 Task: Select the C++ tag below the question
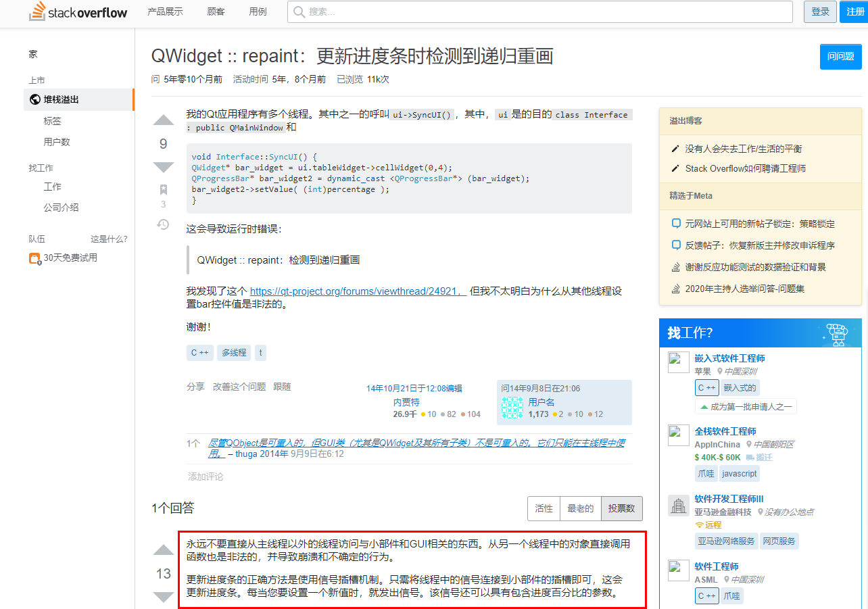[x=199, y=352]
